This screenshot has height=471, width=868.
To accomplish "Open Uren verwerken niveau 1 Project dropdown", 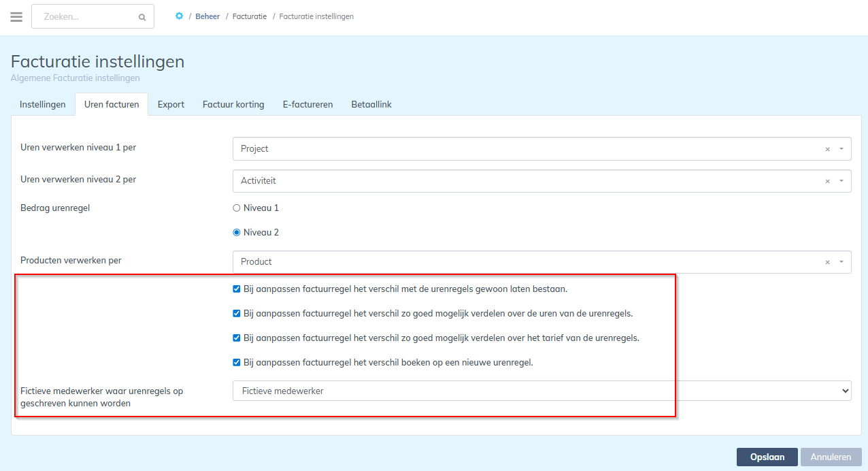I will tap(541, 149).
